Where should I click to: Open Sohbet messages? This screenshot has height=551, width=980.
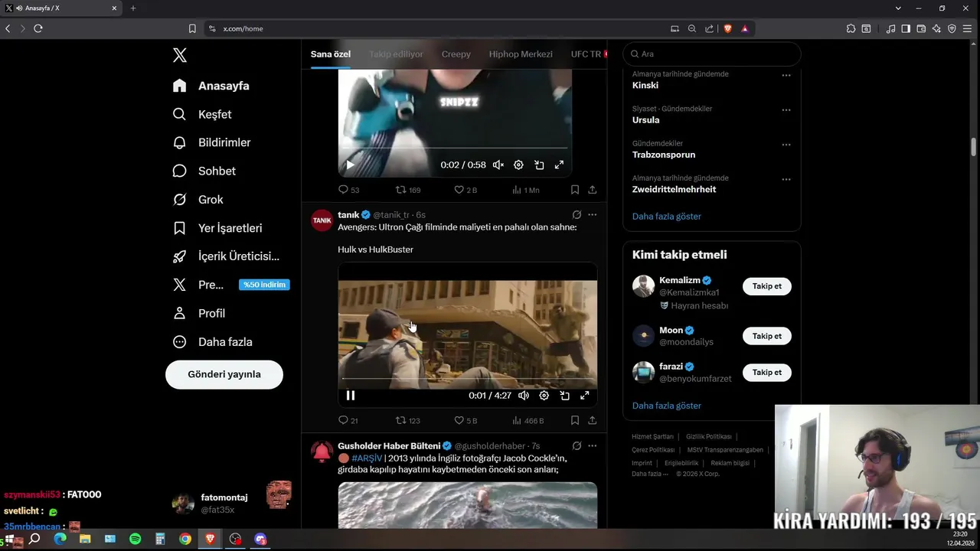coord(204,171)
